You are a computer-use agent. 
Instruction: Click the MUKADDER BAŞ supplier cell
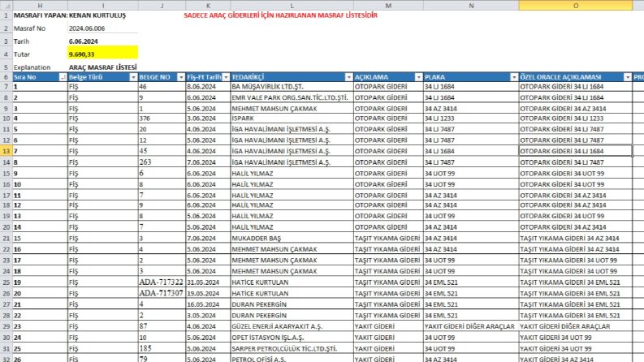point(292,238)
